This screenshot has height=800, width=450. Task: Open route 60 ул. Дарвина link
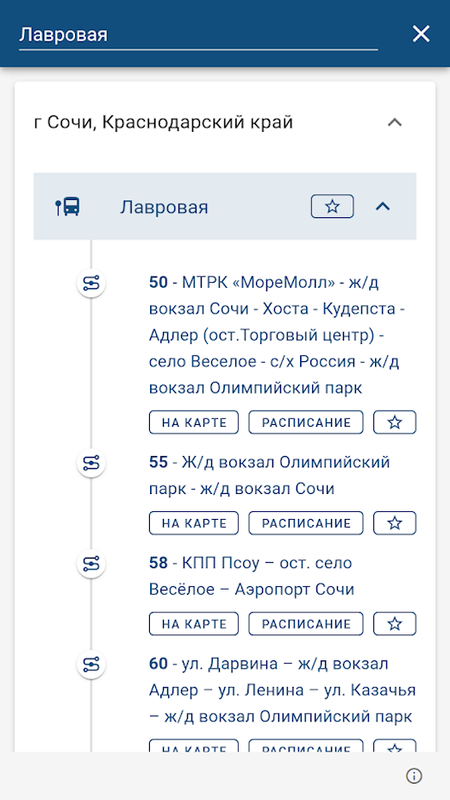point(282,690)
